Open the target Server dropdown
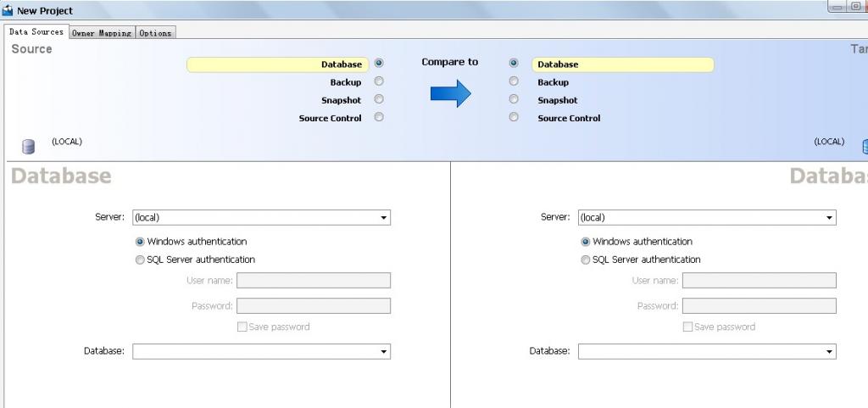The width and height of the screenshot is (868, 408). [x=829, y=217]
